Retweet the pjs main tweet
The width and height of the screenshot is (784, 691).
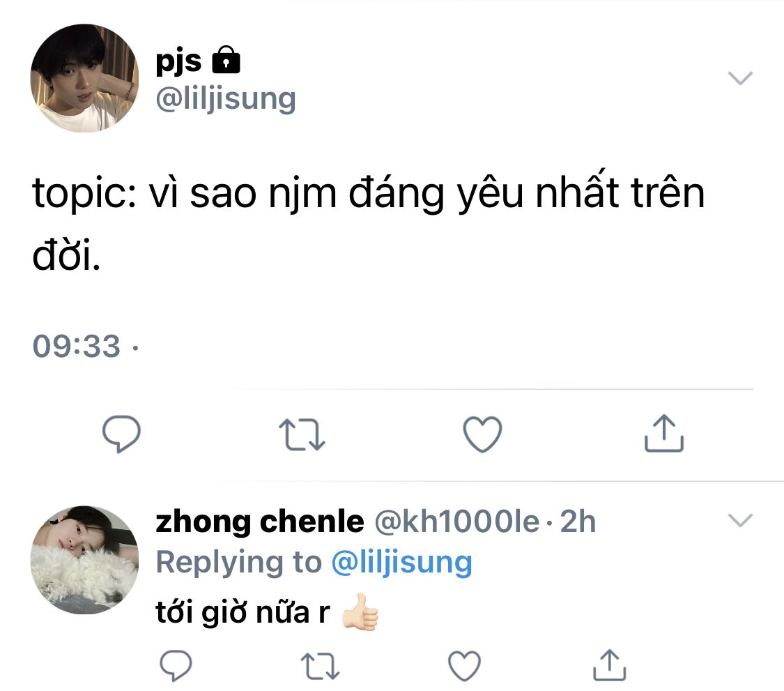(x=302, y=434)
